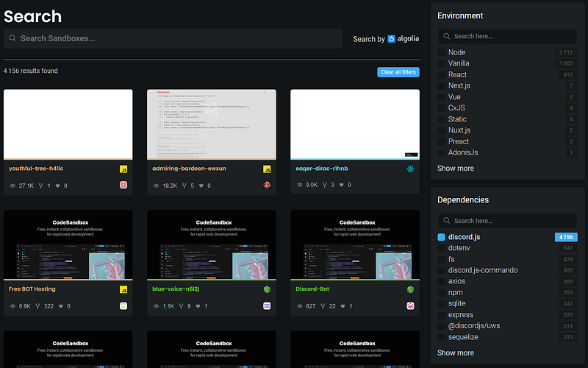Screen dimensions: 588x368
Task: Click the fork icon on admiring-bardeen-ewxun card
Action: [x=184, y=185]
